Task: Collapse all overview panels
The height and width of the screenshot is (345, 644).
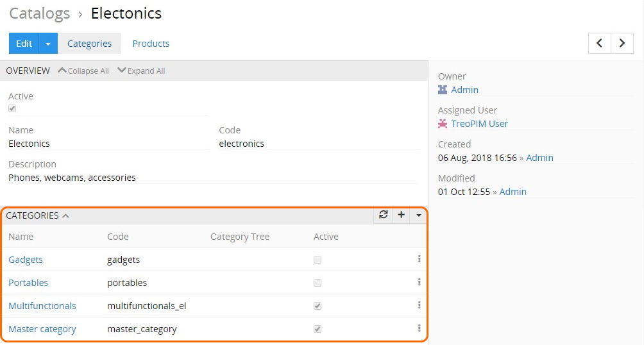Action: point(83,71)
